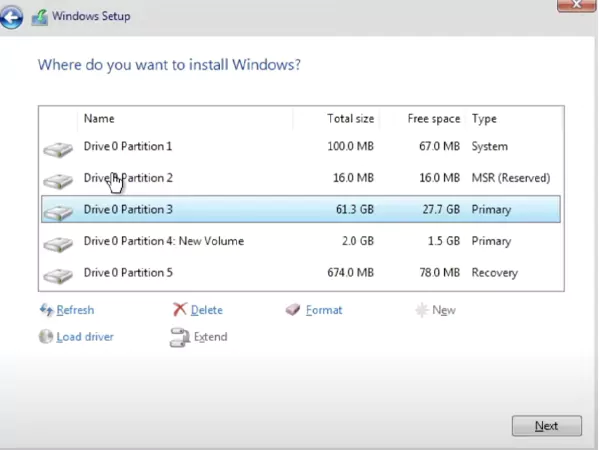Click the New partition option
Image resolution: width=600 pixels, height=450 pixels.
click(443, 310)
